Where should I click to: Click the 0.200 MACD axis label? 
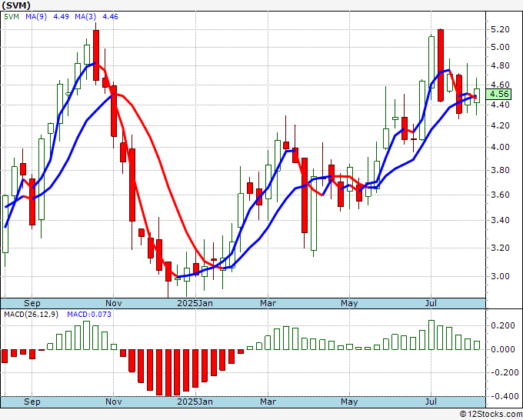tap(503, 326)
